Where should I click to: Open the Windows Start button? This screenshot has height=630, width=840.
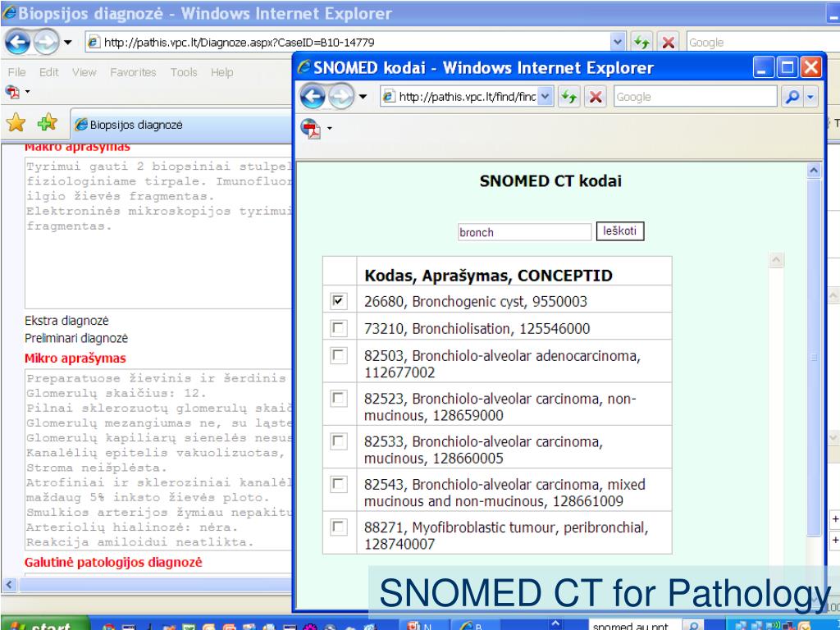[x=46, y=624]
